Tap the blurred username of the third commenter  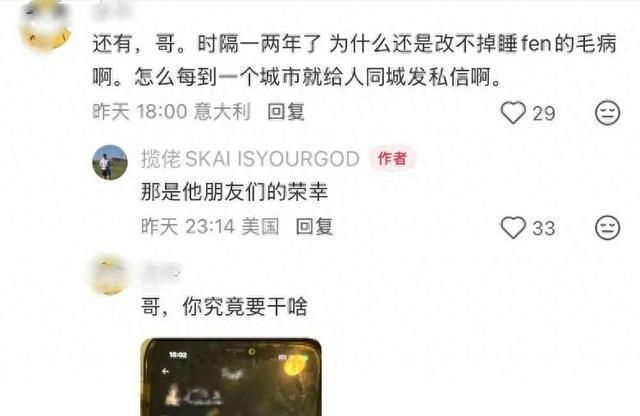(x=161, y=271)
